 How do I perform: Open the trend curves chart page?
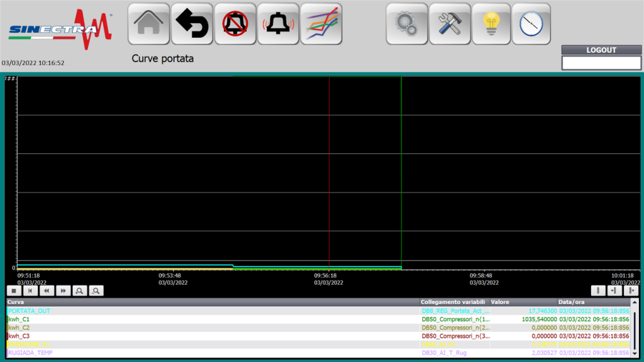(321, 24)
